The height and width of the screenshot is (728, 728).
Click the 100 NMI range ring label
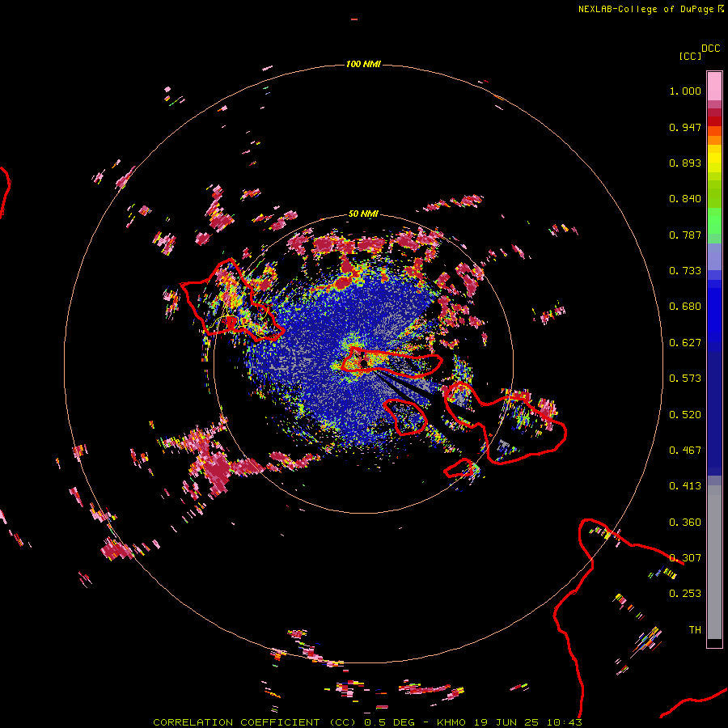[363, 64]
